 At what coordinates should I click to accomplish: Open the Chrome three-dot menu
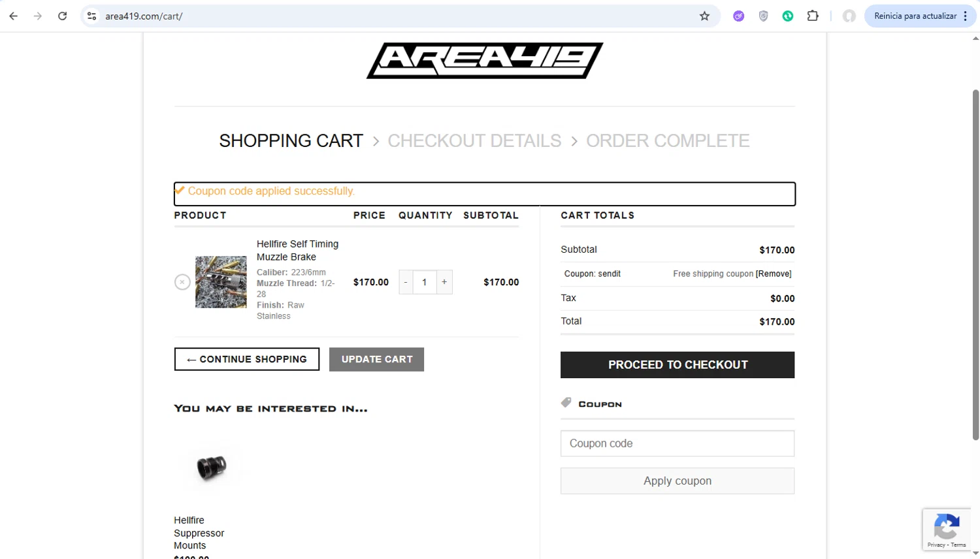click(966, 16)
